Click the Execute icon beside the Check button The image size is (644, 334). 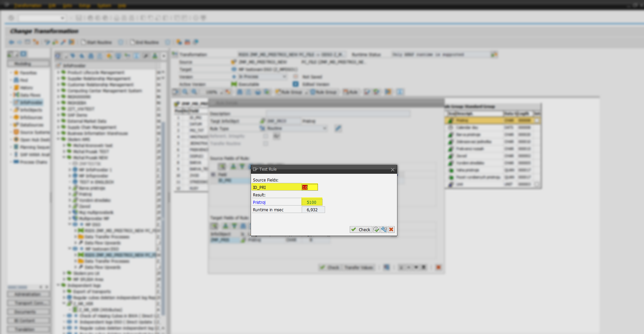[376, 230]
